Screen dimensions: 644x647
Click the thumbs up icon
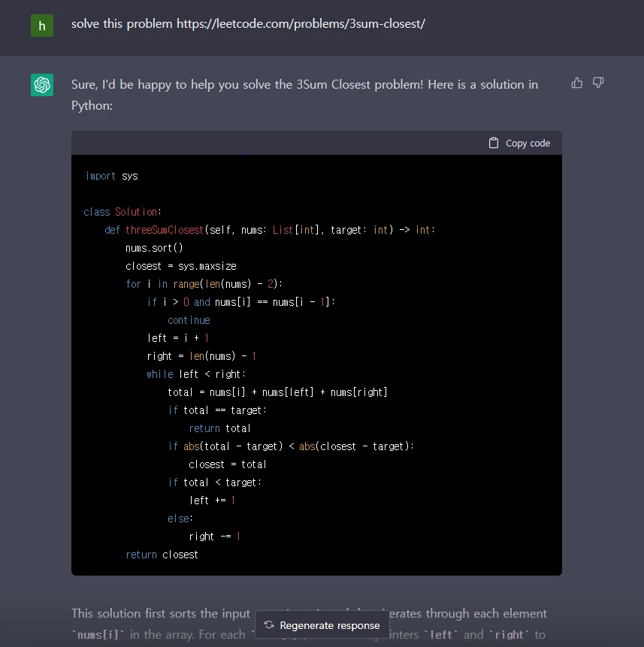pos(577,83)
